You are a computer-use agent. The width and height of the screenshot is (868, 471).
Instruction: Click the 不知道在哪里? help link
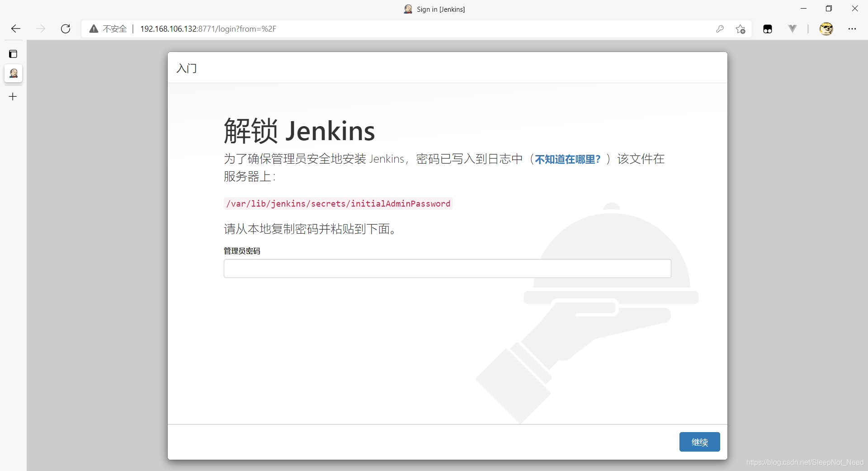click(x=567, y=159)
